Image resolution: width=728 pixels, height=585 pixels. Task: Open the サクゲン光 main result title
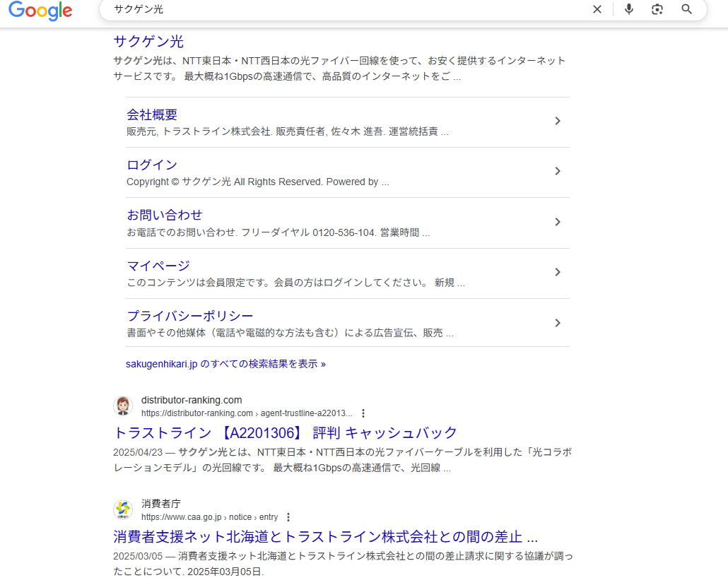pos(148,41)
